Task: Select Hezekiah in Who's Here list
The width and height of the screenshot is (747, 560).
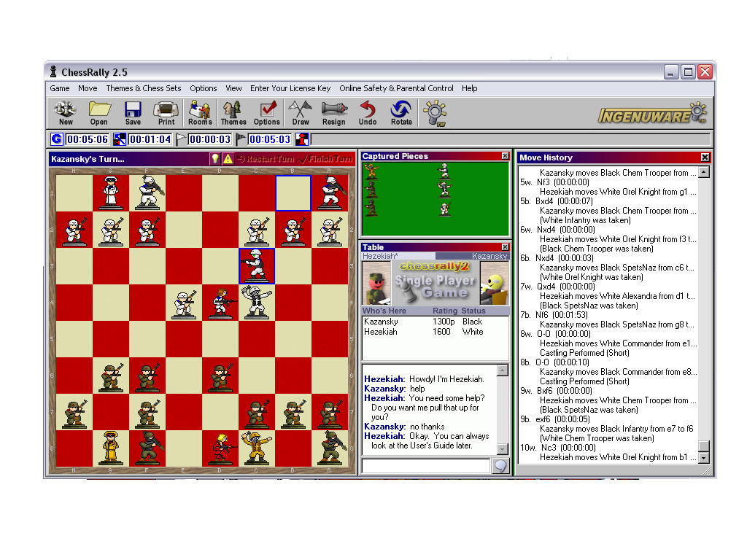Action: pos(435,332)
